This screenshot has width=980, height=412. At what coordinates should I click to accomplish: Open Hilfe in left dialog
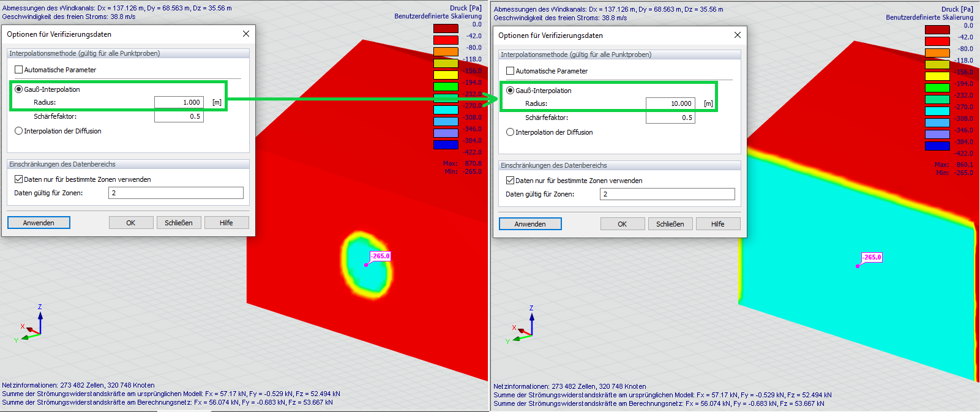point(226,223)
